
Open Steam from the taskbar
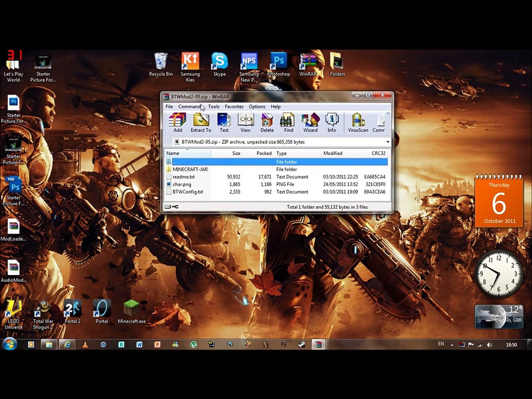pyautogui.click(x=302, y=344)
